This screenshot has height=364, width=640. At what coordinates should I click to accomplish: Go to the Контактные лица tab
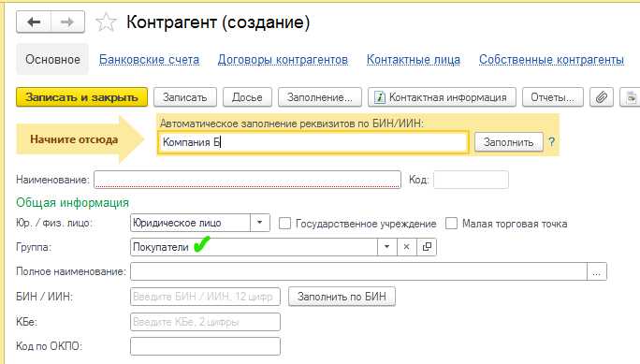tap(414, 60)
